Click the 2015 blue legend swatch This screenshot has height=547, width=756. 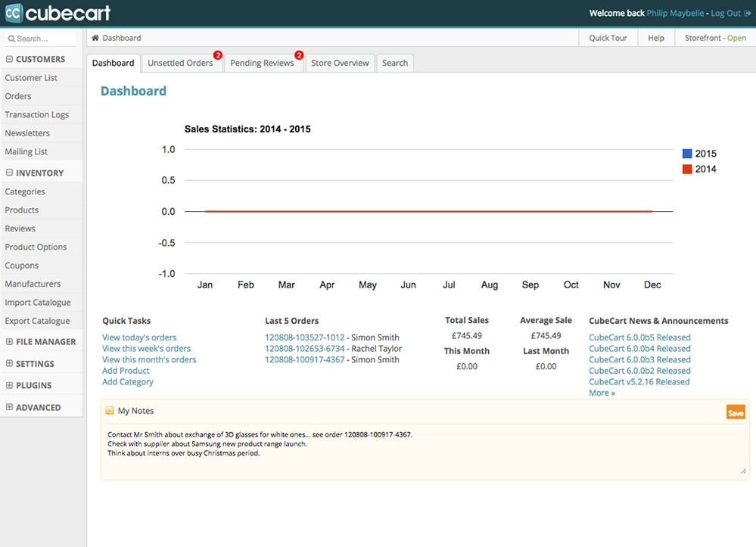click(x=687, y=154)
